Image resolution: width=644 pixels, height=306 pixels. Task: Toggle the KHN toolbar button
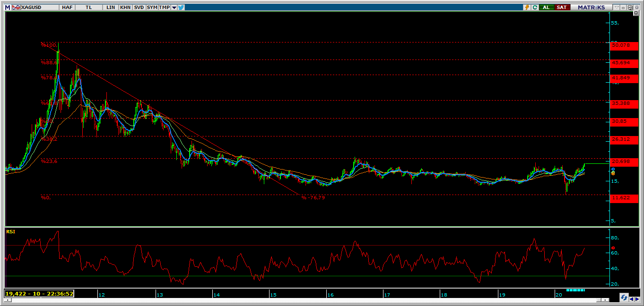click(125, 8)
